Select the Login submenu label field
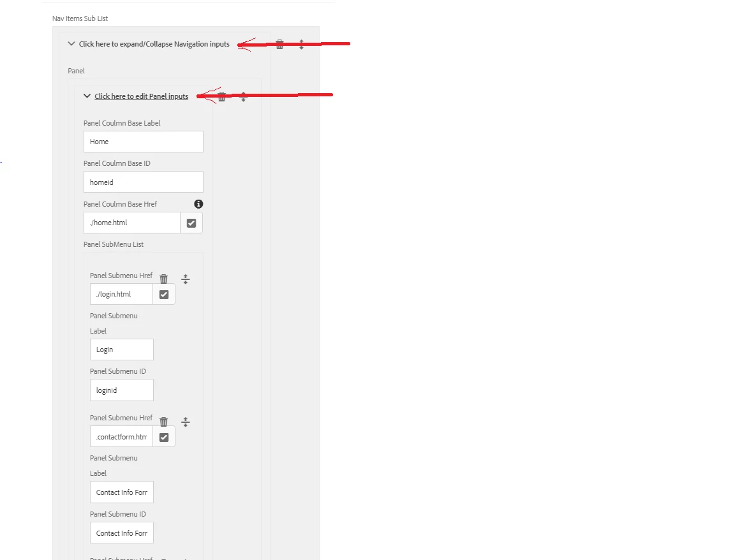Viewport: 735px width, 560px height. (122, 350)
